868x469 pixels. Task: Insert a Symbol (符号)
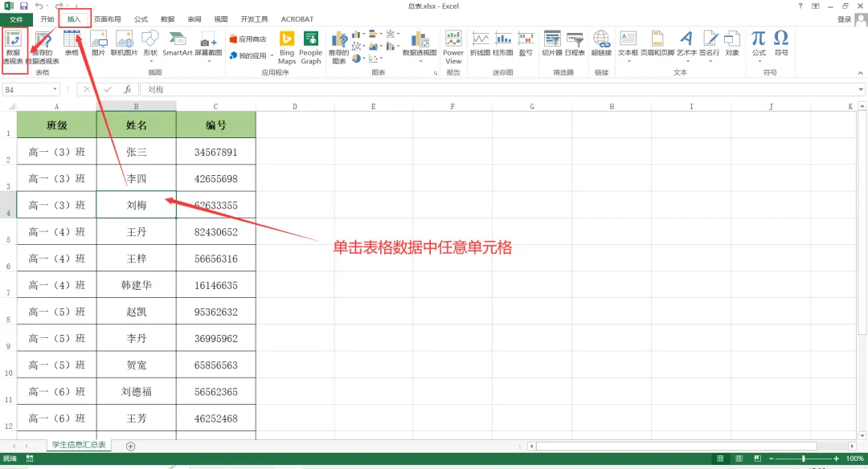pyautogui.click(x=781, y=43)
